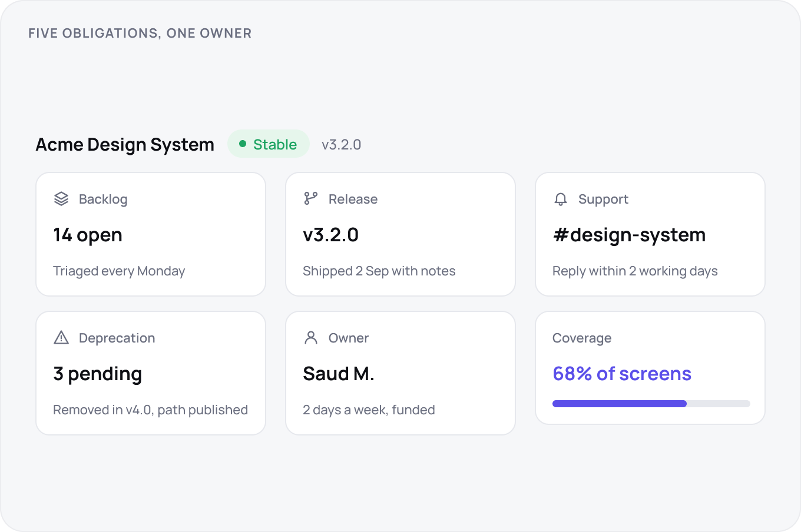Click the 'FIVE OBLIGATIONS, ONE OWNER' heading
The height and width of the screenshot is (532, 801).
pyautogui.click(x=140, y=34)
